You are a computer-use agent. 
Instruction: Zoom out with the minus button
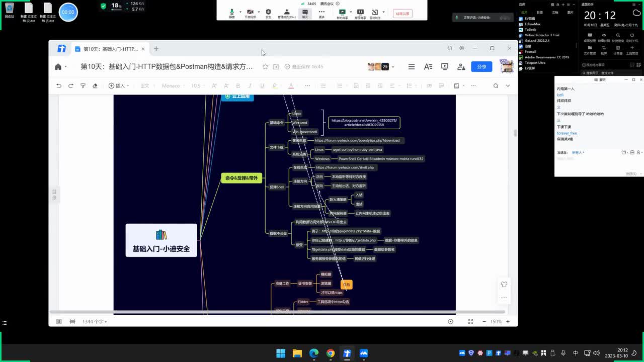pyautogui.click(x=484, y=321)
